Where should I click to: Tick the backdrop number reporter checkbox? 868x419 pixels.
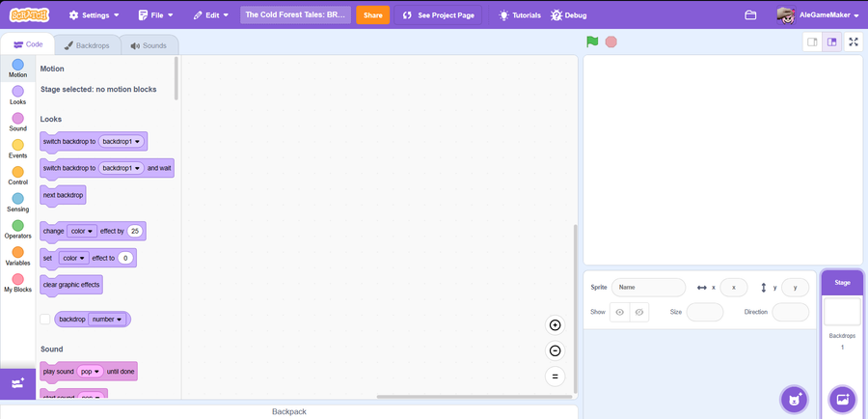(x=44, y=320)
